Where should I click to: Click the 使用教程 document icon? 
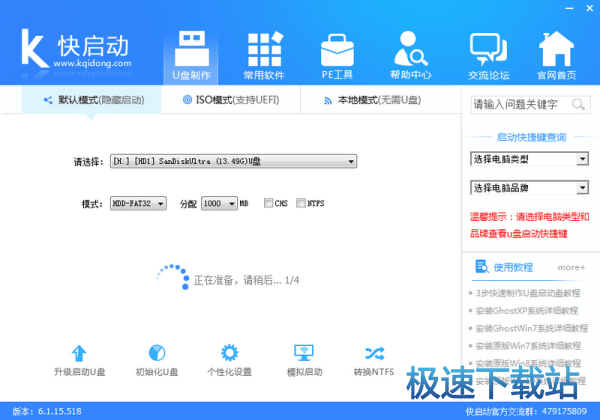[482, 267]
